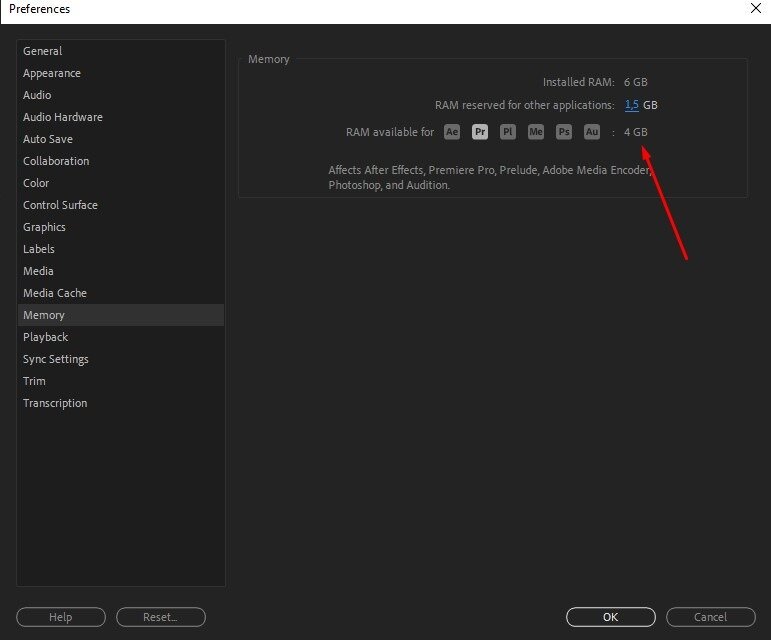Click the Prelude (Pl) icon
Viewport: 771px width, 640px height.
508,132
